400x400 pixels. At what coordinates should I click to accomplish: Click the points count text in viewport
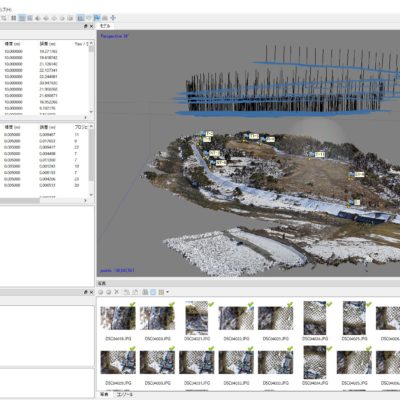(x=117, y=270)
